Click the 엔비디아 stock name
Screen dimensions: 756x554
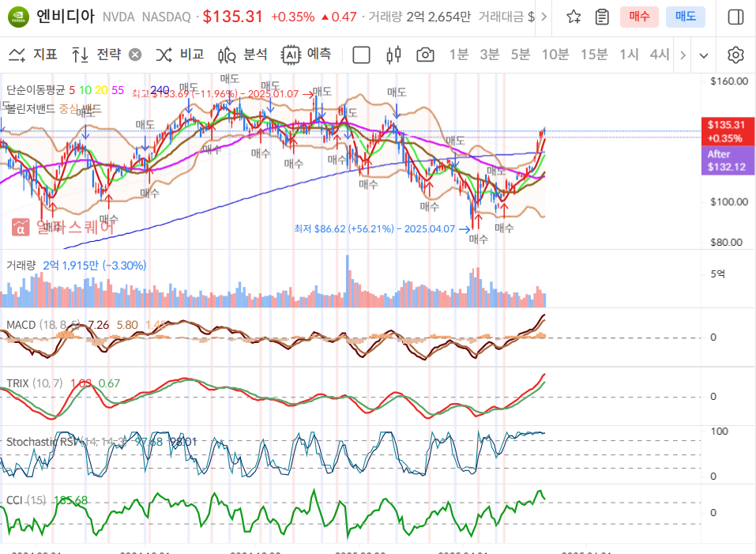(66, 17)
